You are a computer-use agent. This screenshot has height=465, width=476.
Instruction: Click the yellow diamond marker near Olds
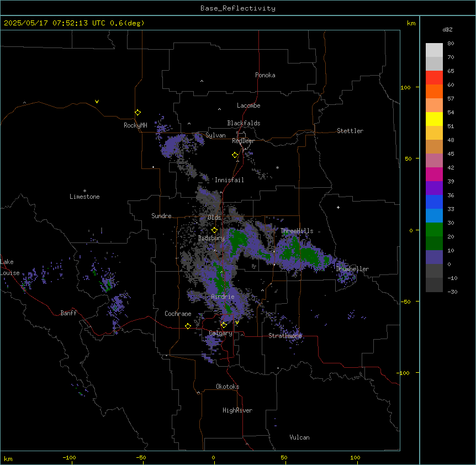point(214,230)
